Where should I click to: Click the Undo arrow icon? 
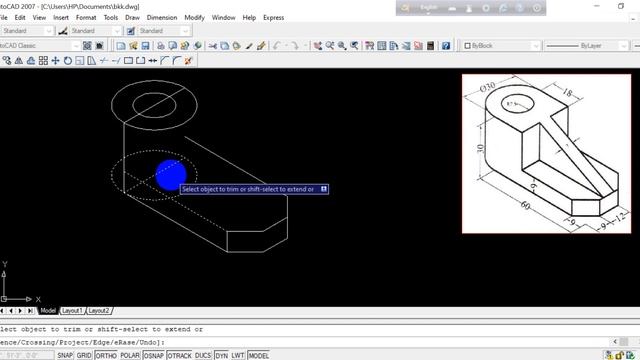(x=277, y=46)
